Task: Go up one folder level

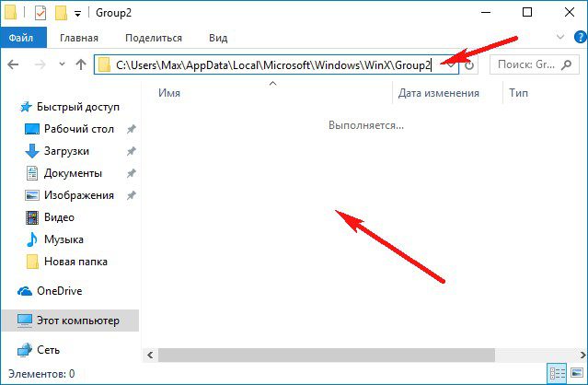Action: pyautogui.click(x=81, y=64)
